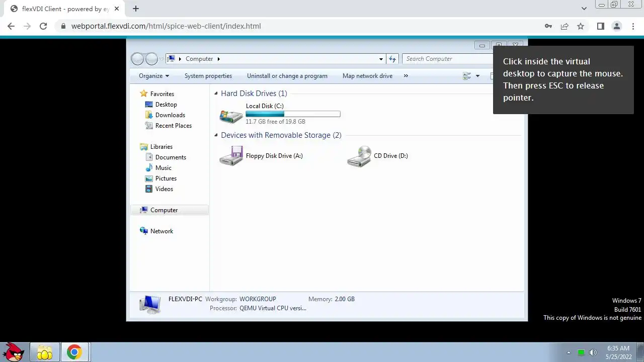Select the Local Disk (C:) drive icon
Screen dimensions: 644x362
[x=231, y=116]
